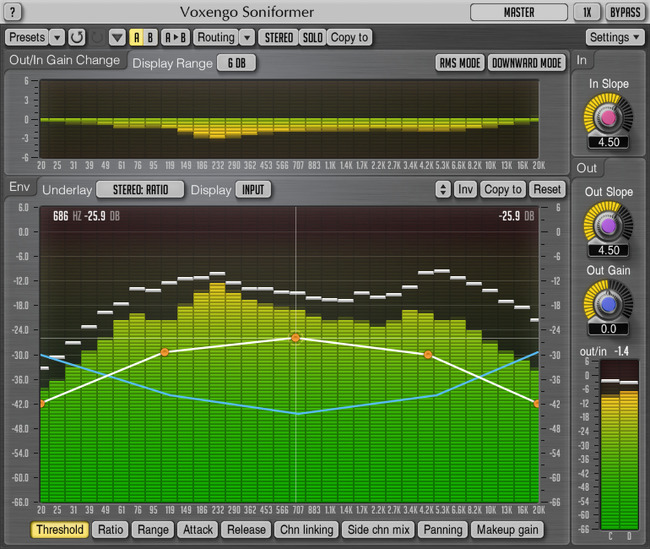Click the envelope control point at 686 Hz
Screen dimensions: 650x549
click(x=296, y=338)
